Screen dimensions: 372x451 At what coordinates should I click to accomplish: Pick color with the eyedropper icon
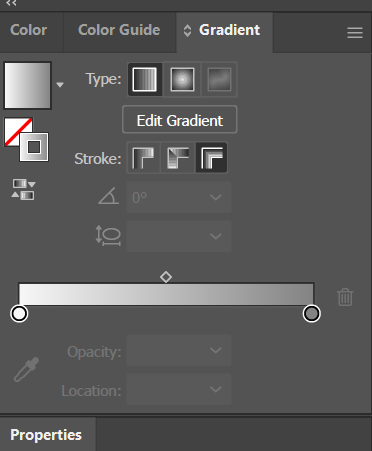(27, 369)
